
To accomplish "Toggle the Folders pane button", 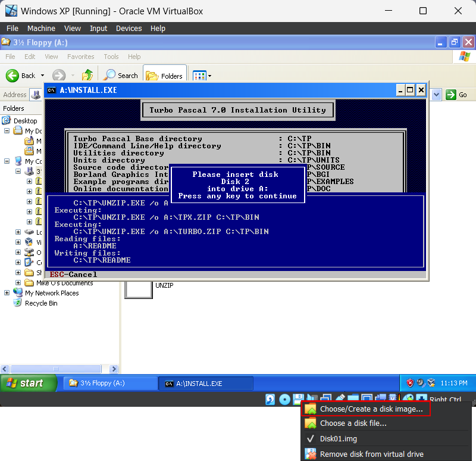I will [165, 76].
